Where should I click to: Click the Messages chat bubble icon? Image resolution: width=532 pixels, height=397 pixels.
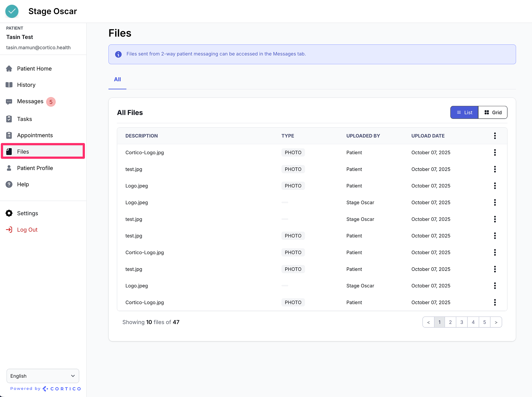[9, 102]
